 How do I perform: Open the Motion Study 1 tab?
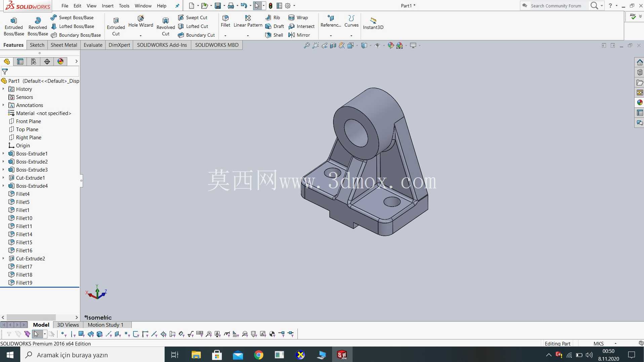[x=106, y=325]
